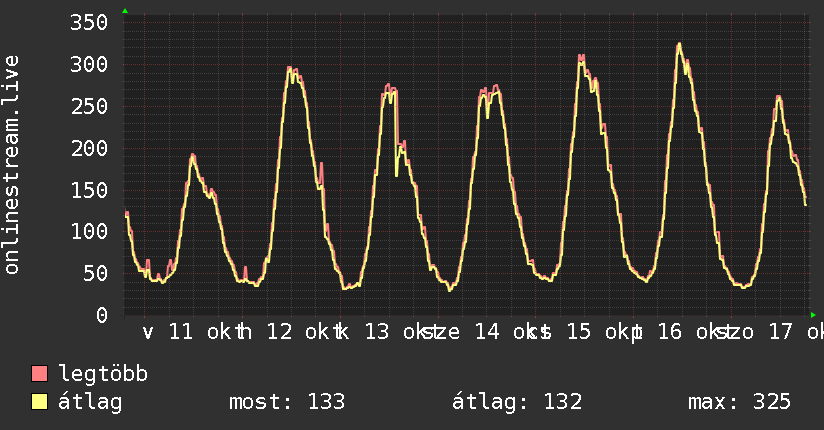Click the 50 y-axis label

coord(95,273)
